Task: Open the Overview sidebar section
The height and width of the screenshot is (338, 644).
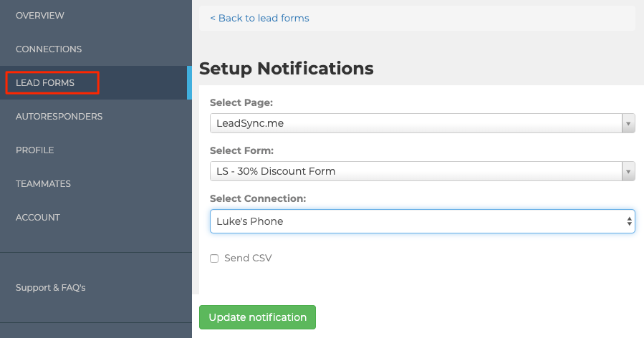Action: point(39,15)
